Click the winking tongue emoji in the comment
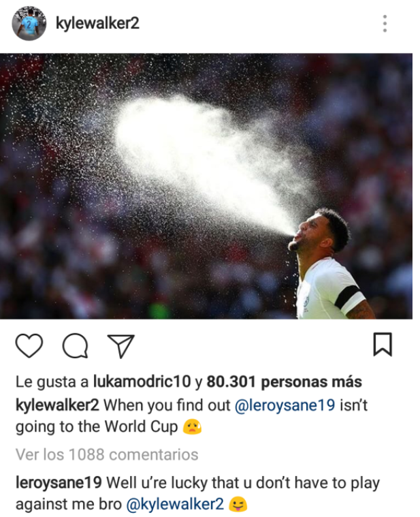The height and width of the screenshot is (517, 420). click(238, 505)
